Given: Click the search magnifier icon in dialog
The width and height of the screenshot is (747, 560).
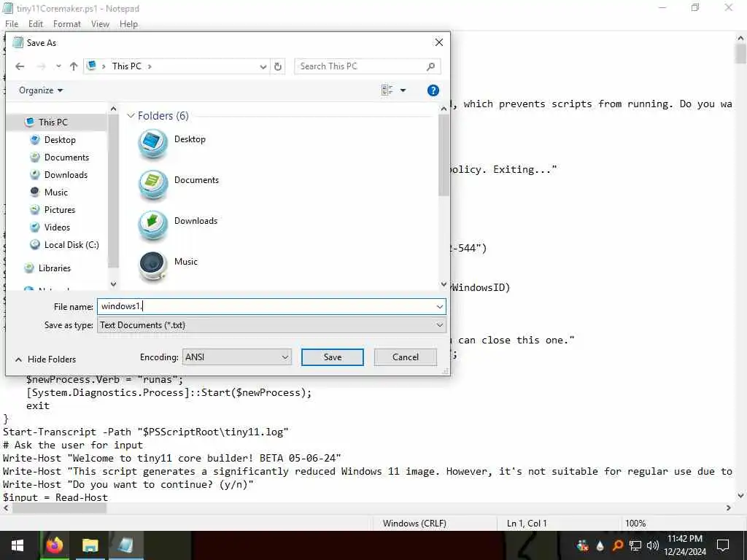Looking at the screenshot, I should coord(430,66).
